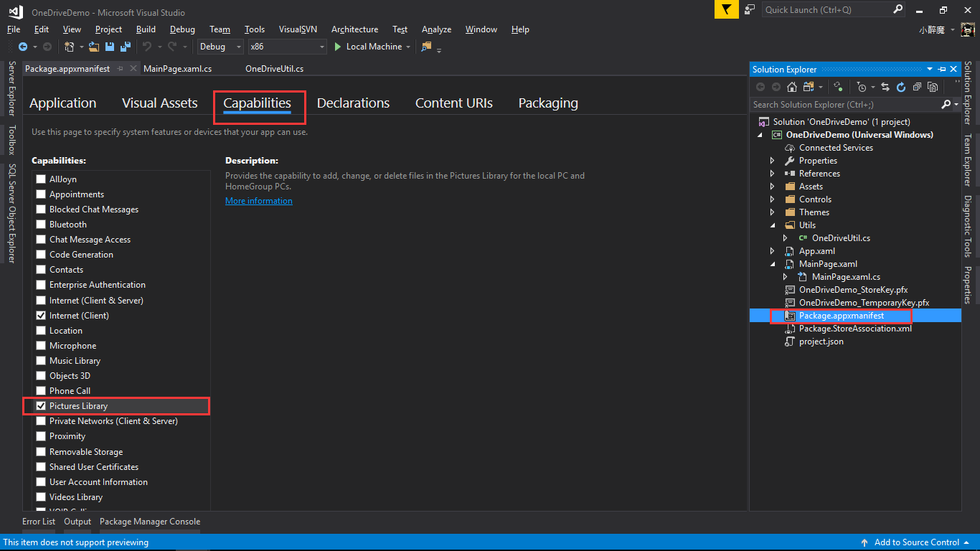This screenshot has width=980, height=551.
Task: Check the Removable Storage checkbox
Action: (x=41, y=452)
